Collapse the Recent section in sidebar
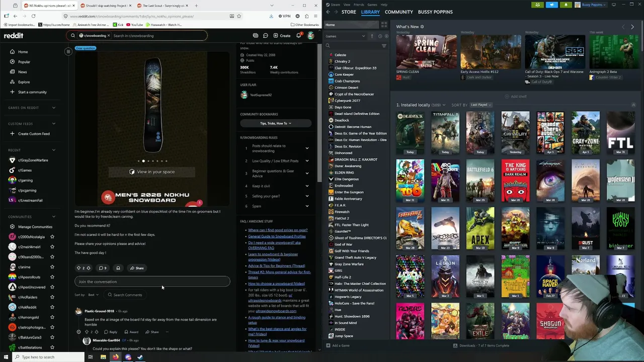The height and width of the screenshot is (362, 644). tap(54, 150)
